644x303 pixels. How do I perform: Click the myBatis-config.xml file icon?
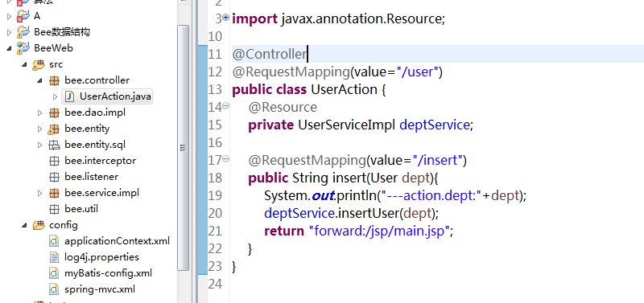[54, 273]
